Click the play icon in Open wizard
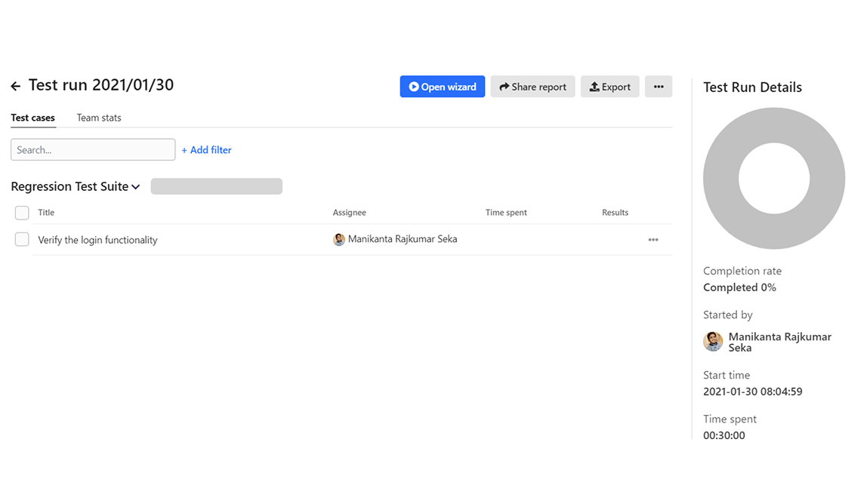867x504 pixels. point(414,87)
